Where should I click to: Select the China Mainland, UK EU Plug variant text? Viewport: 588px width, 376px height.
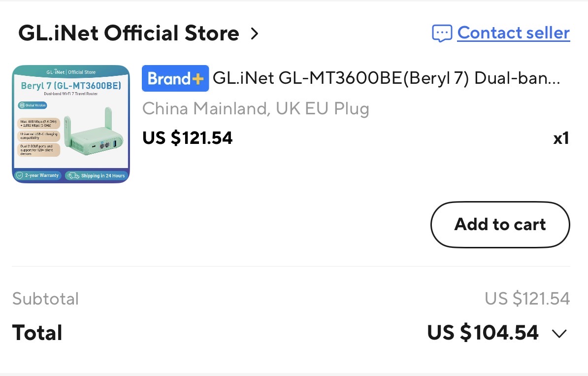256,108
